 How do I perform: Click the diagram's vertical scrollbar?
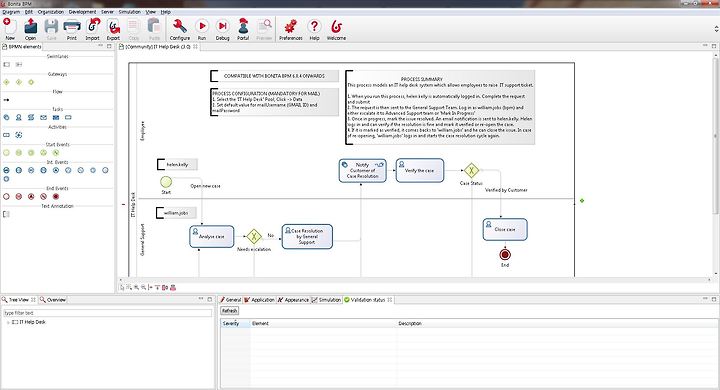715,135
